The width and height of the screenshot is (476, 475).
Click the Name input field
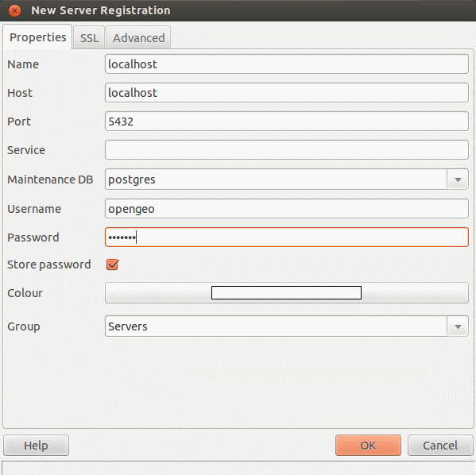click(x=287, y=64)
